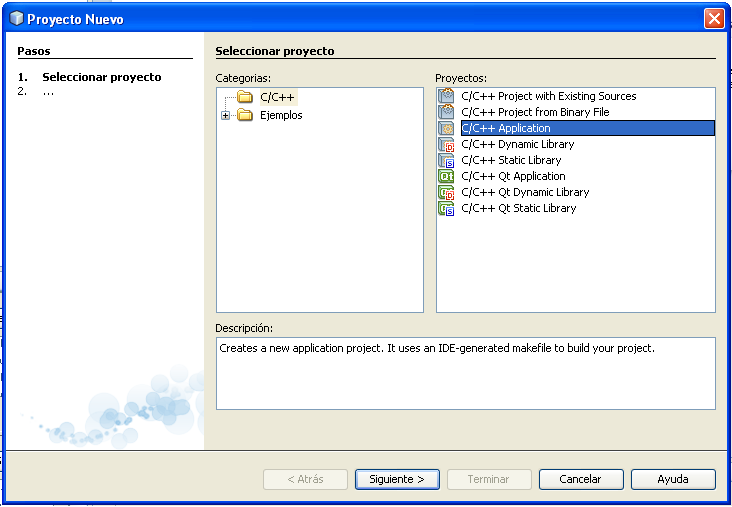Click the C/C++ category folder icon

[245, 97]
